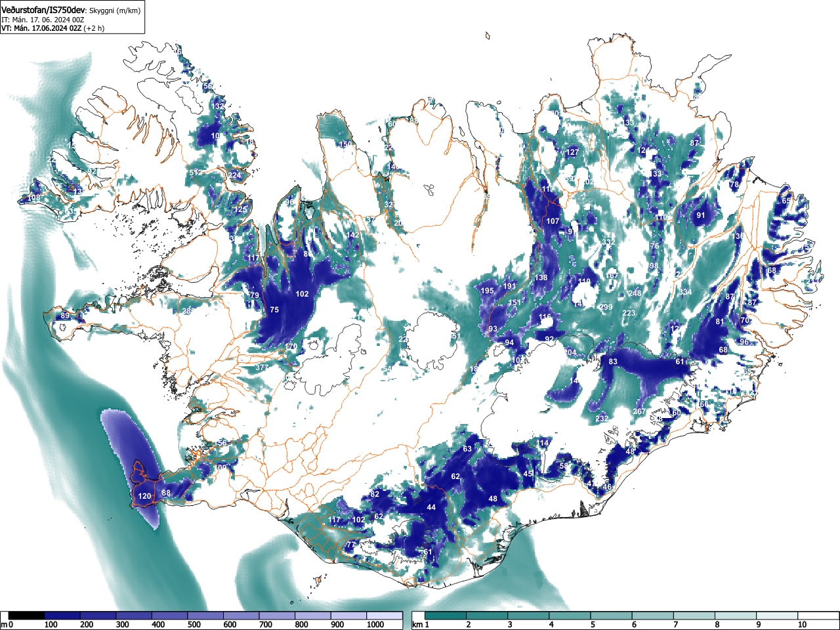Click map value '65' on the east coast
This screenshot has height=630, width=840.
(x=786, y=201)
